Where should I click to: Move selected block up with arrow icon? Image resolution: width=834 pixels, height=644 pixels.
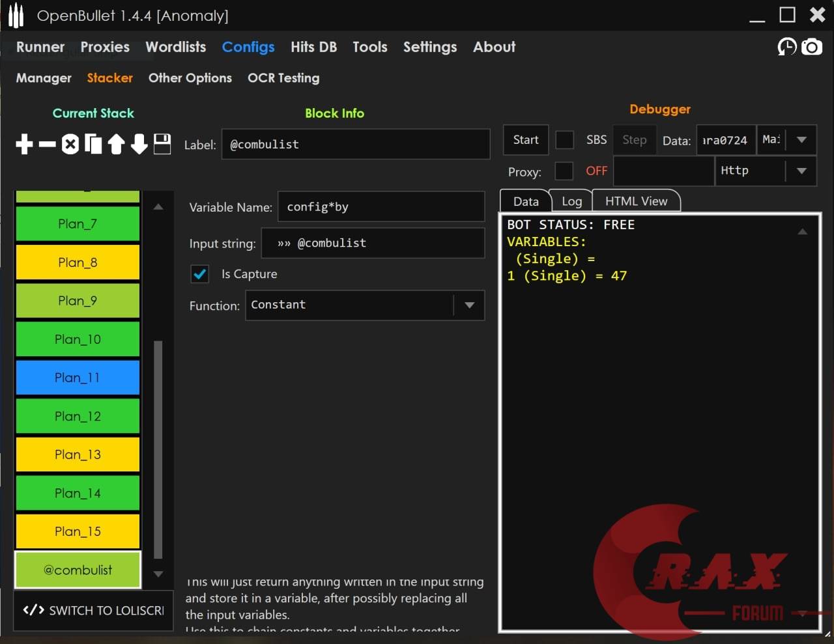(x=116, y=144)
